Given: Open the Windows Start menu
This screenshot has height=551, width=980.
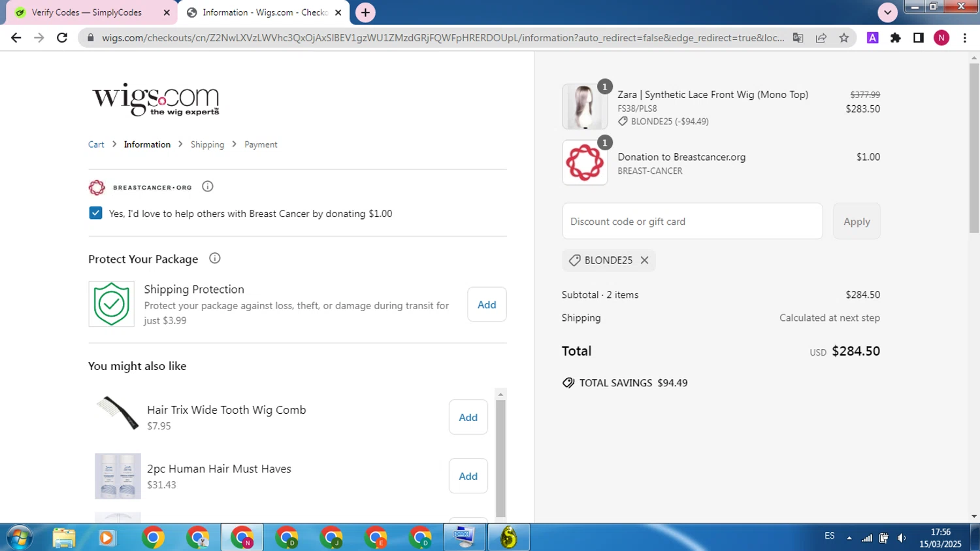Looking at the screenshot, I should coord(19,537).
